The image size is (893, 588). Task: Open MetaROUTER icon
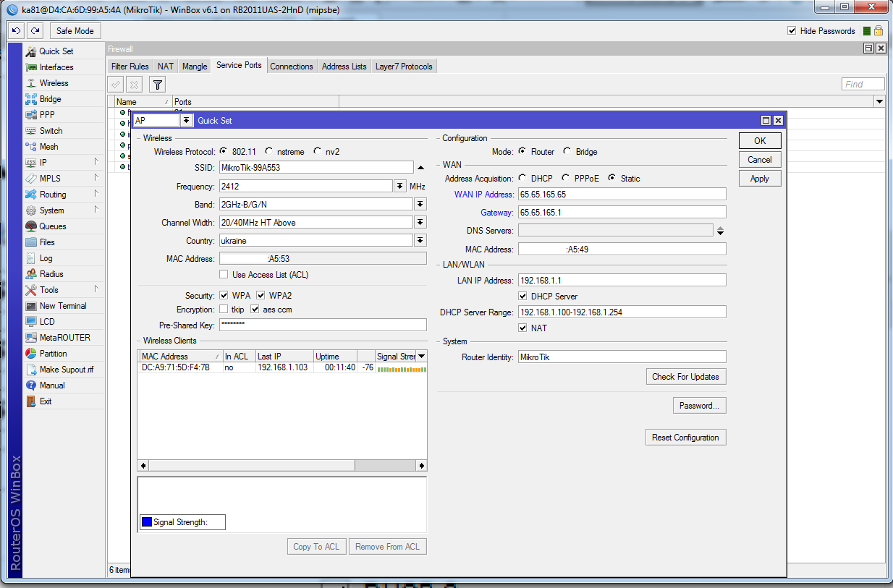click(x=31, y=338)
